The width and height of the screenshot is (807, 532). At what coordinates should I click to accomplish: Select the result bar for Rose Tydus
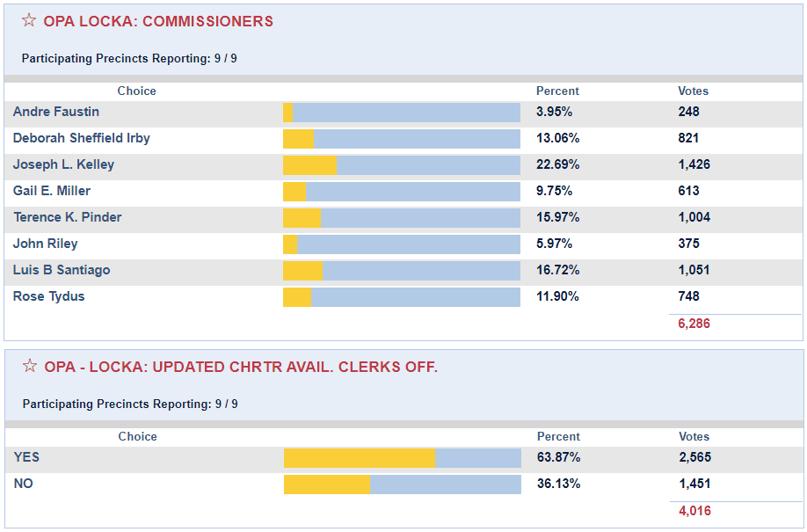400,296
